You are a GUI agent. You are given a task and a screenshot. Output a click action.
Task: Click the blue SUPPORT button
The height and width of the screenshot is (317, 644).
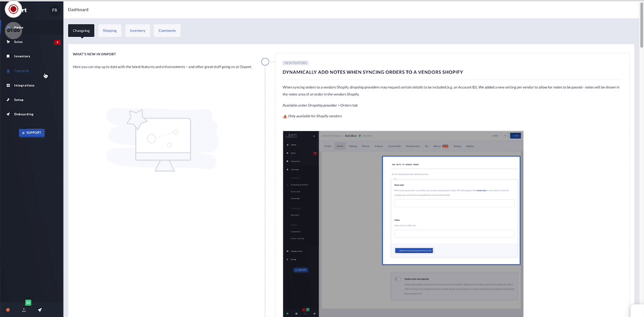[x=31, y=133]
